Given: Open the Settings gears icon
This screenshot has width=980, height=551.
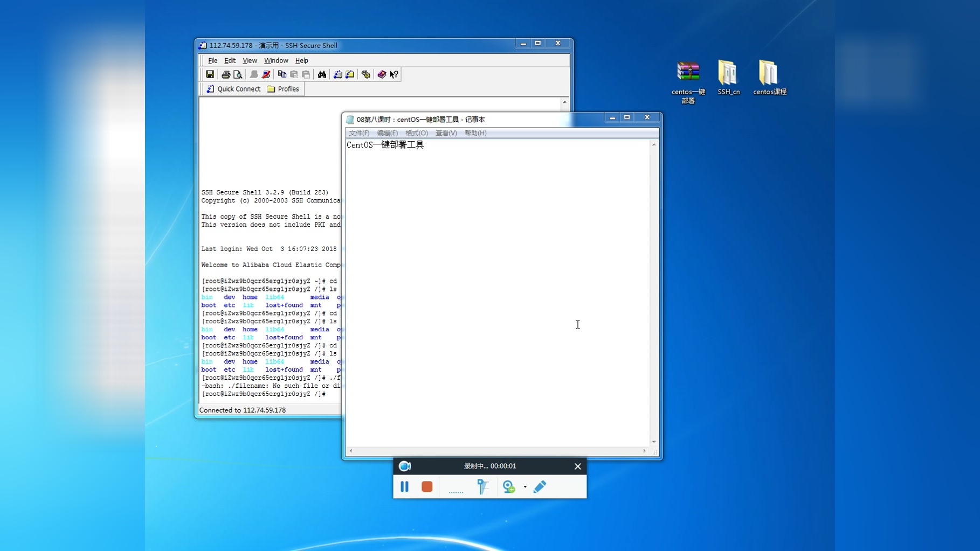Looking at the screenshot, I should pyautogui.click(x=366, y=74).
